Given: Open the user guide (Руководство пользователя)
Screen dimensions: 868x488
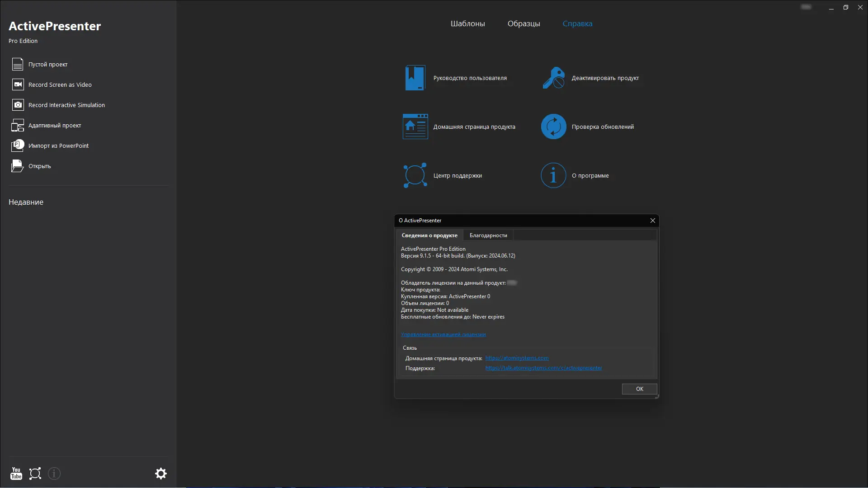Looking at the screenshot, I should (469, 78).
